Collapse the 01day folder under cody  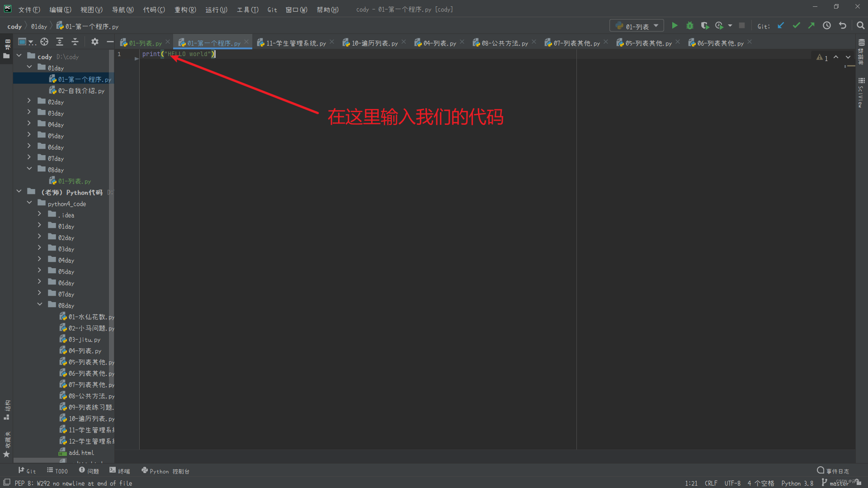pos(29,67)
